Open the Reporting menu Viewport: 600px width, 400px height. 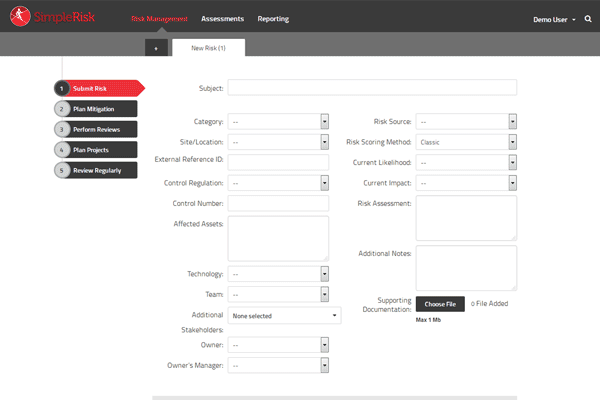[x=273, y=19]
